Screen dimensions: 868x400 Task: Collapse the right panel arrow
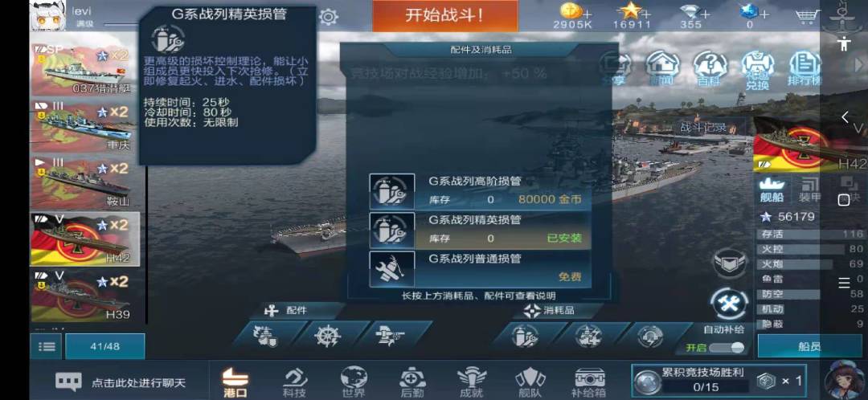click(x=845, y=116)
